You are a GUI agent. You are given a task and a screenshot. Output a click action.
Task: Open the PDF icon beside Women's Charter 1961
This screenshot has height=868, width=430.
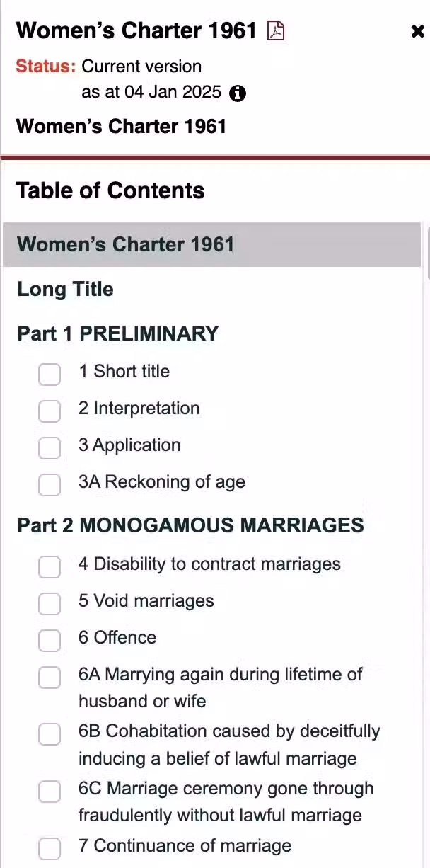point(276,31)
